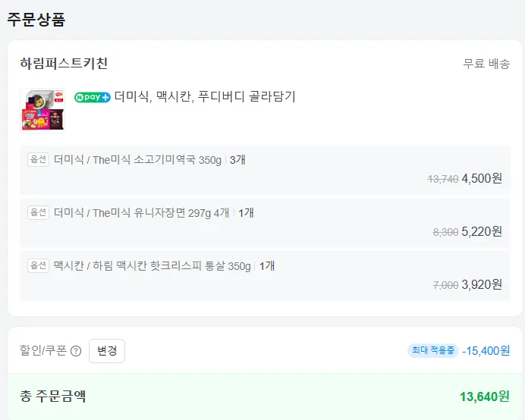Click the 4,500원 discounted price
Screen dimensions: 525x420
[482, 179]
